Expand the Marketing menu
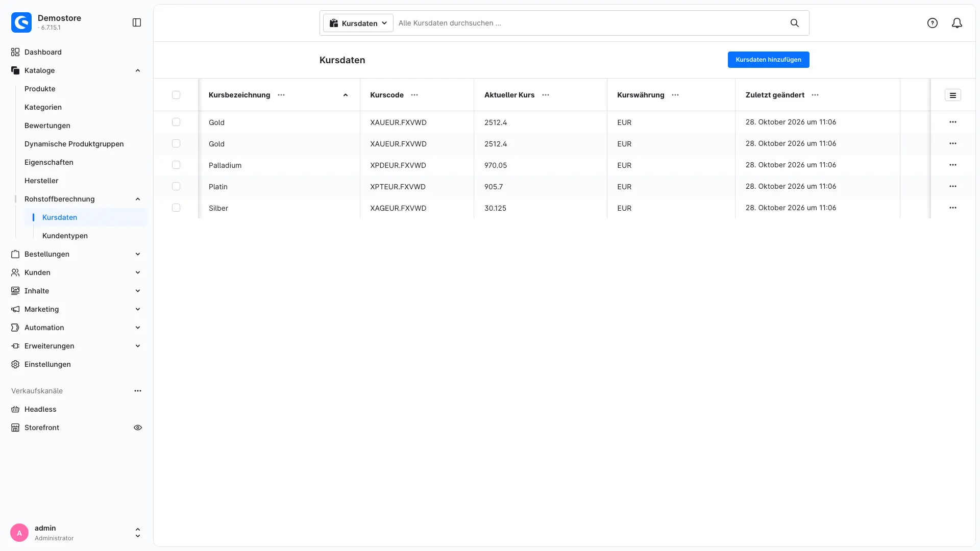980x551 pixels. 77,309
